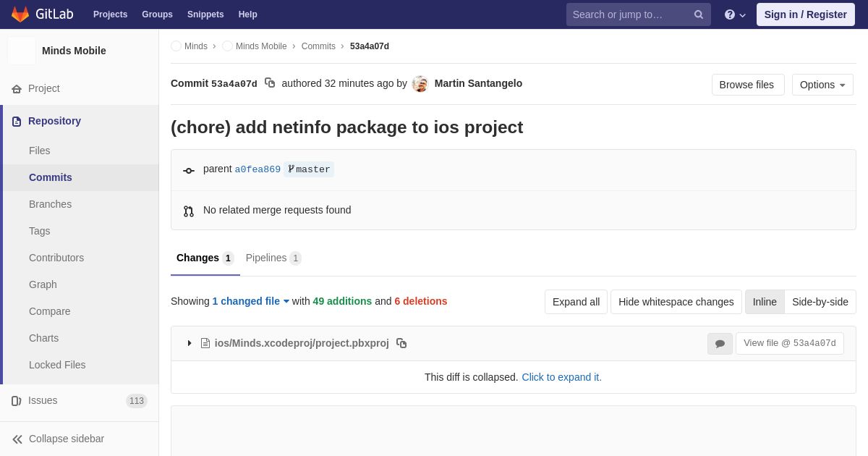Open the Options dropdown
868x456 pixels.
pyautogui.click(x=822, y=85)
